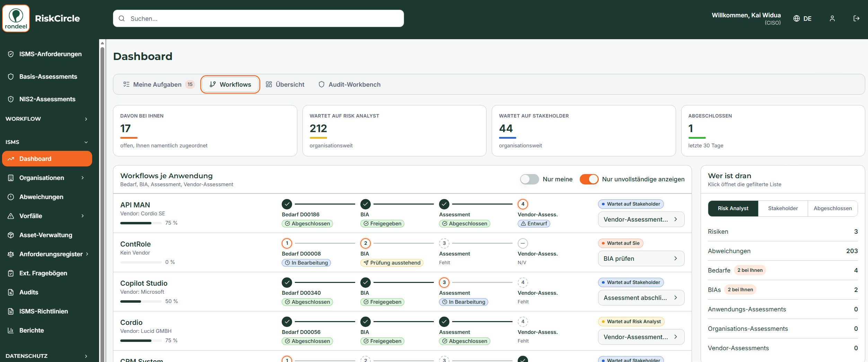
Task: Open the Audit-Workbench tab
Action: tap(349, 84)
